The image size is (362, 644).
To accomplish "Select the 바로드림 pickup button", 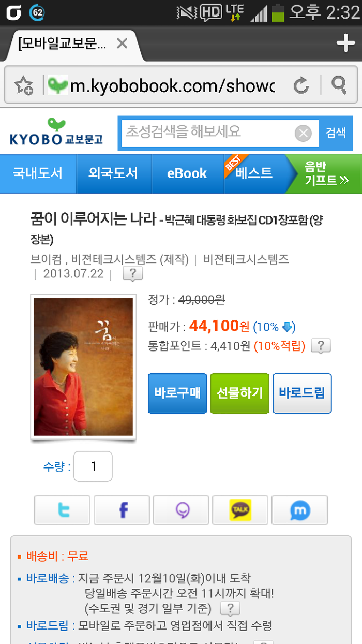I will pyautogui.click(x=302, y=393).
